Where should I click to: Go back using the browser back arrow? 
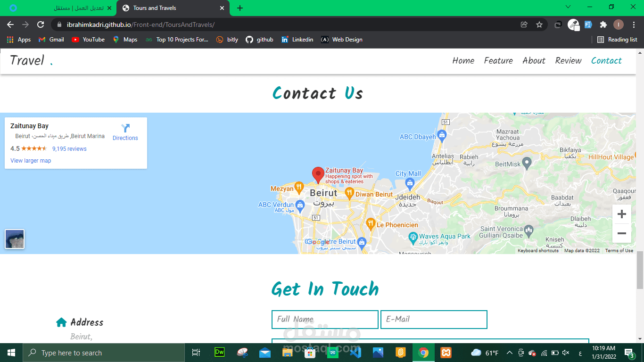[10, 25]
